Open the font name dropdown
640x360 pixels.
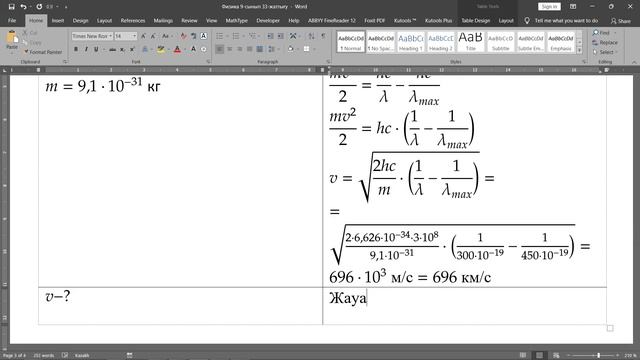110,36
